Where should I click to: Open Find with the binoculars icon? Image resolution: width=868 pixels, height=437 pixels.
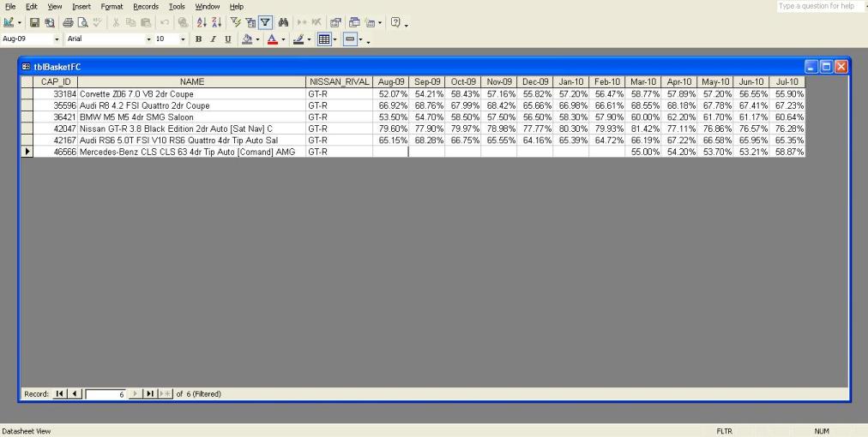pos(283,22)
